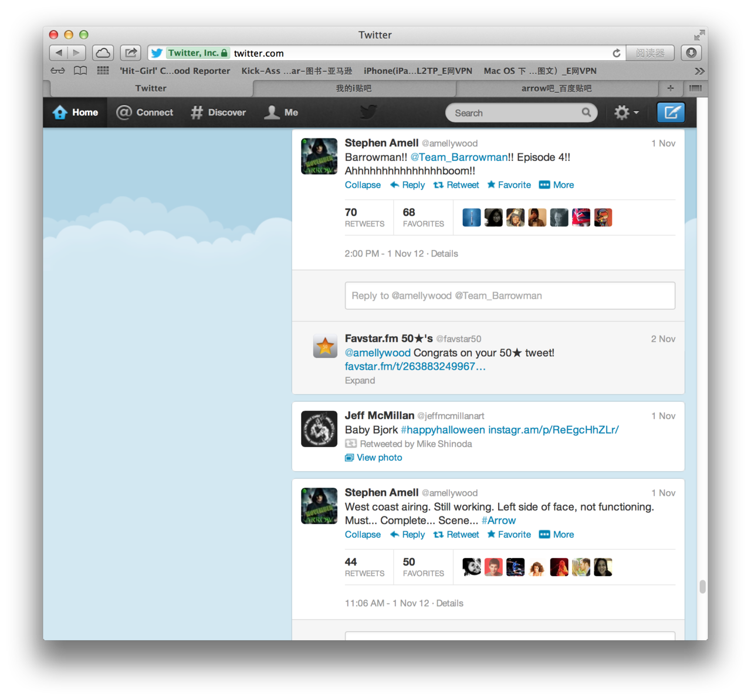View photo on Jeff McMillan tweet
751x700 pixels.
[374, 458]
